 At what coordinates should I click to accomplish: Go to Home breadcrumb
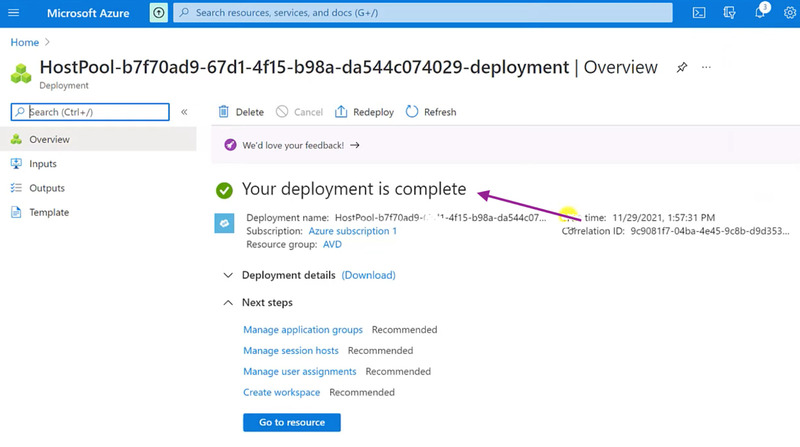point(24,42)
